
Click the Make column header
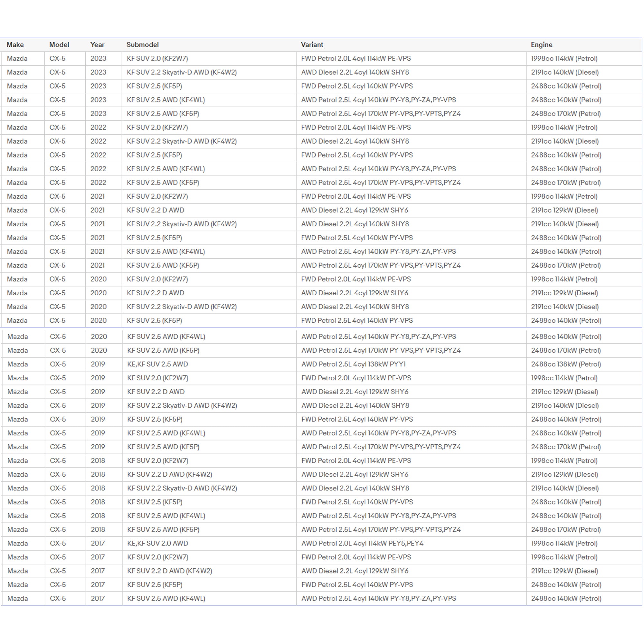click(15, 45)
